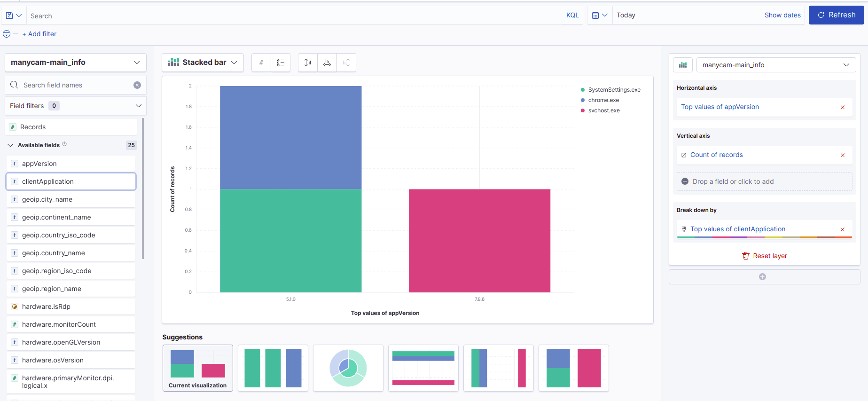Remove Count of records dimension
This screenshot has height=401, width=868.
pos(843,155)
